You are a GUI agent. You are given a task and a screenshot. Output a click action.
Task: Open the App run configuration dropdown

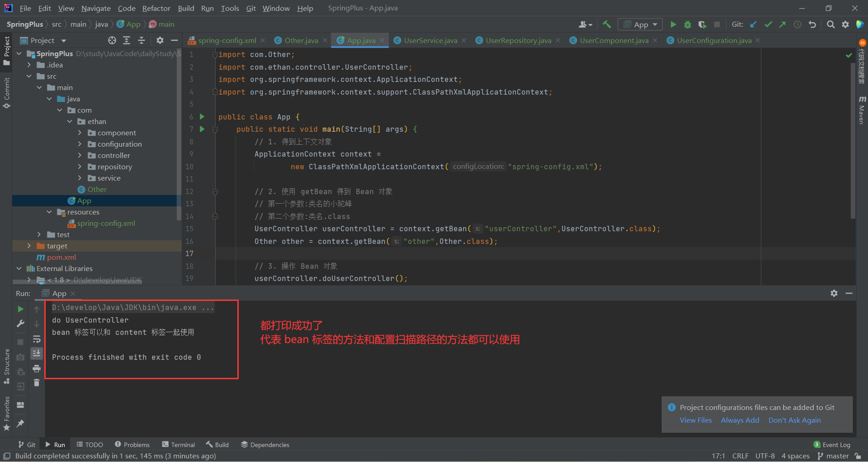click(x=640, y=24)
